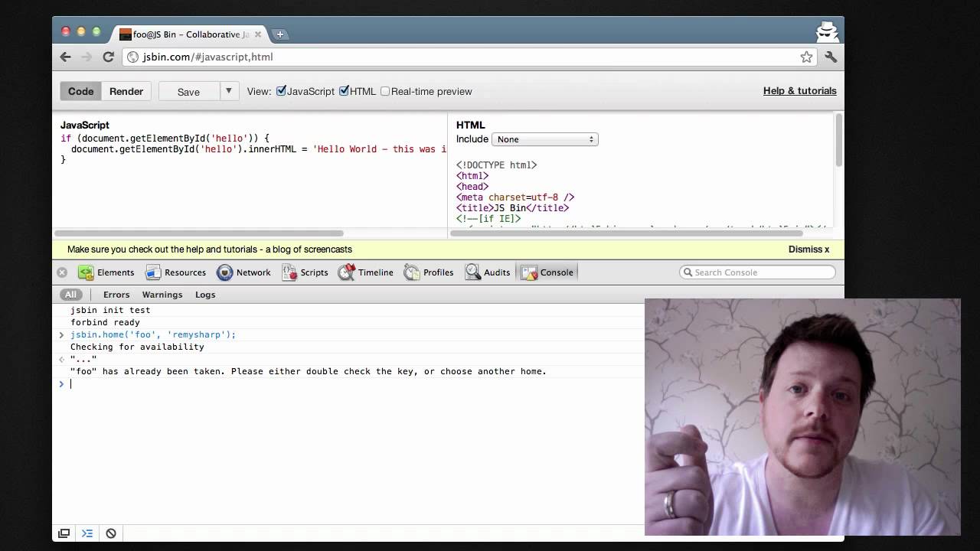Click in the Search Console field
Image resolution: width=980 pixels, height=551 pixels.
[x=757, y=272]
